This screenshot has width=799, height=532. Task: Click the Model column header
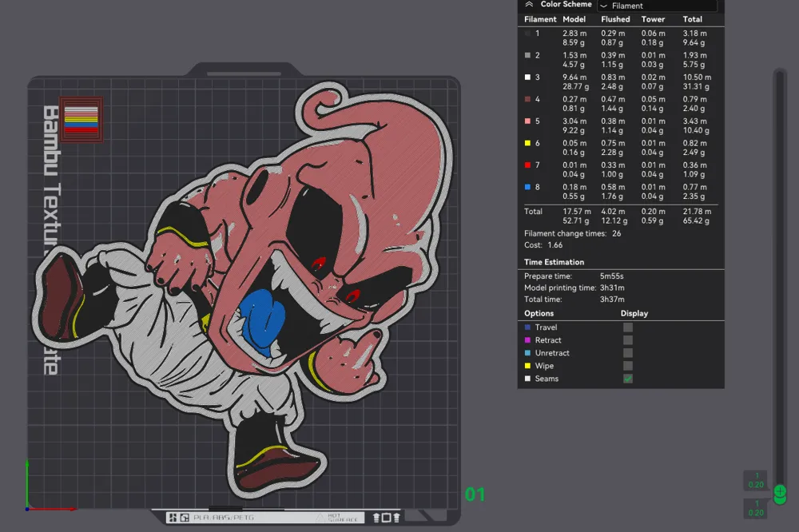point(574,19)
